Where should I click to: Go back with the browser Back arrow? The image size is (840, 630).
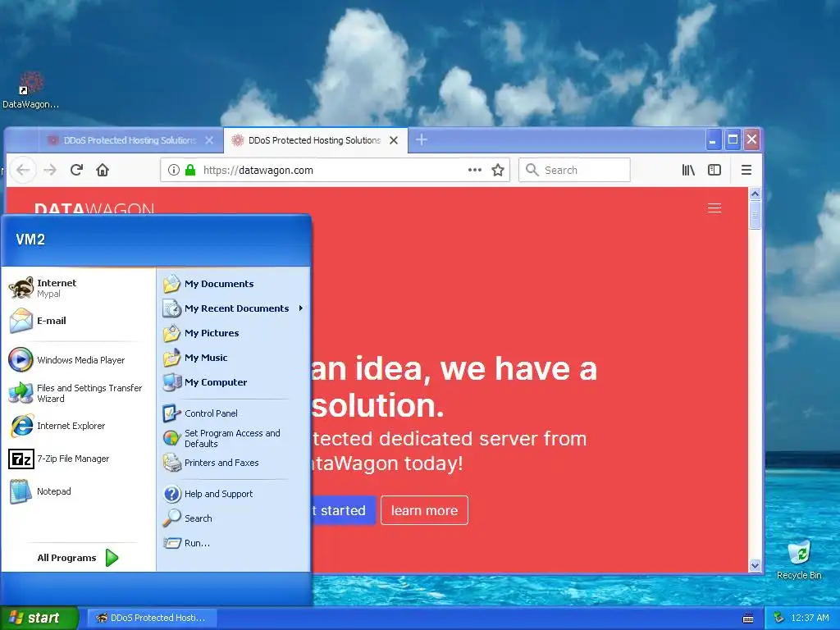tap(22, 171)
